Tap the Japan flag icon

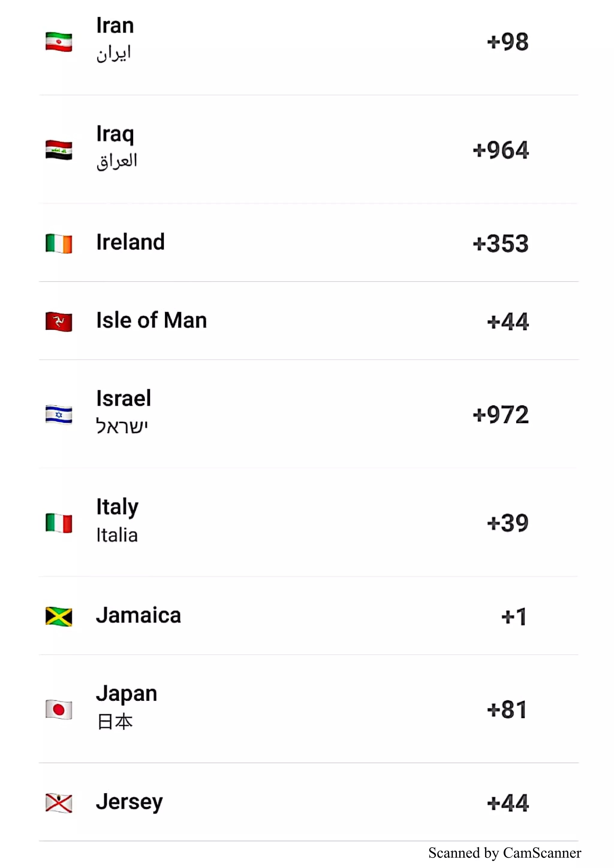[x=59, y=710]
